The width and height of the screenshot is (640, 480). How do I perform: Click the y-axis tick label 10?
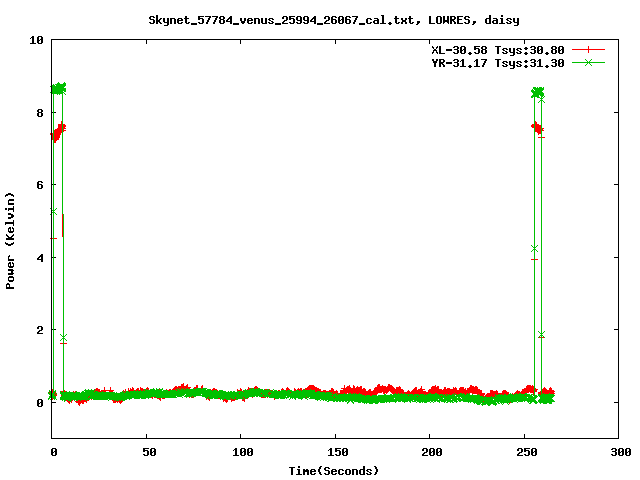pos(36,40)
